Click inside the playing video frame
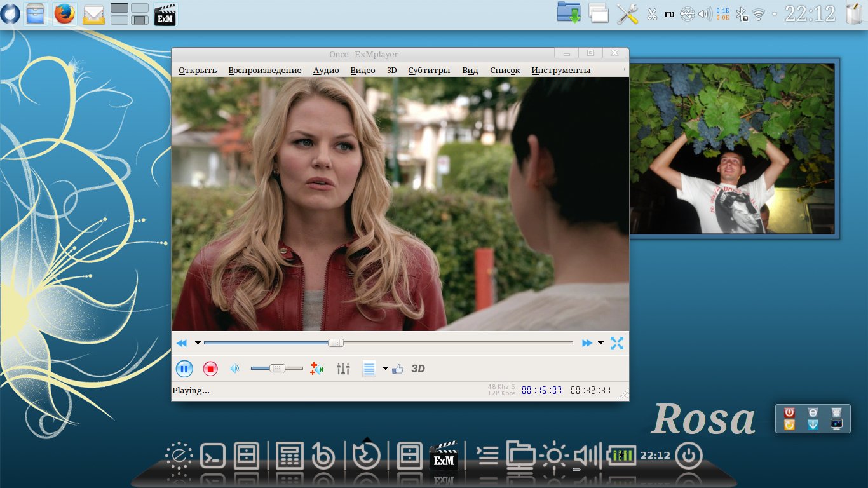Image resolution: width=868 pixels, height=488 pixels. coord(400,204)
